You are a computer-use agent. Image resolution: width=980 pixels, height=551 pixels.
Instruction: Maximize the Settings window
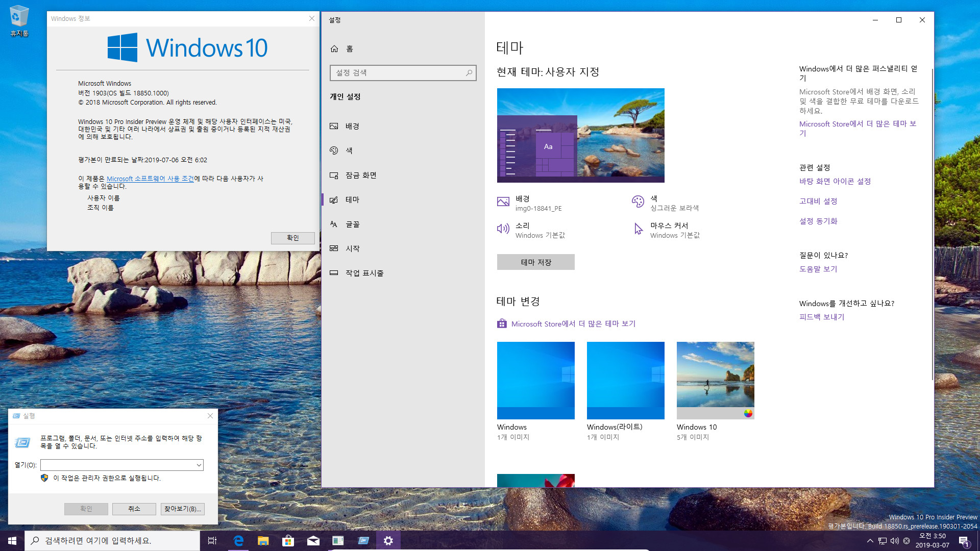click(x=899, y=20)
